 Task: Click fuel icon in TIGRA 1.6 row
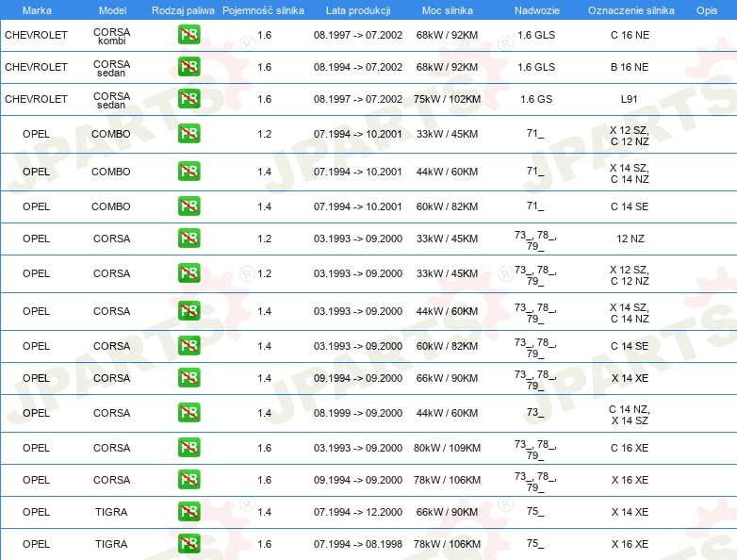[x=188, y=544]
